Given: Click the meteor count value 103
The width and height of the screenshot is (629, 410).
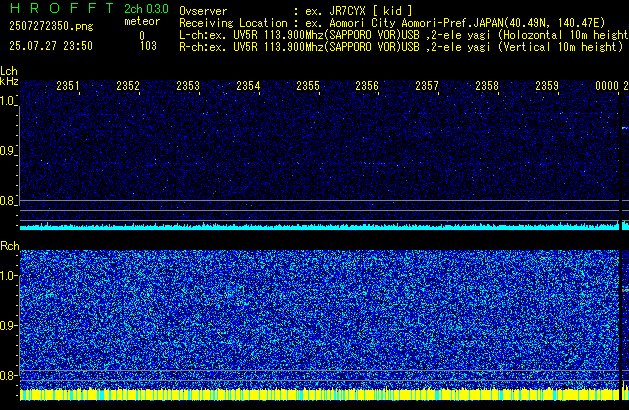Looking at the screenshot, I should [148, 46].
